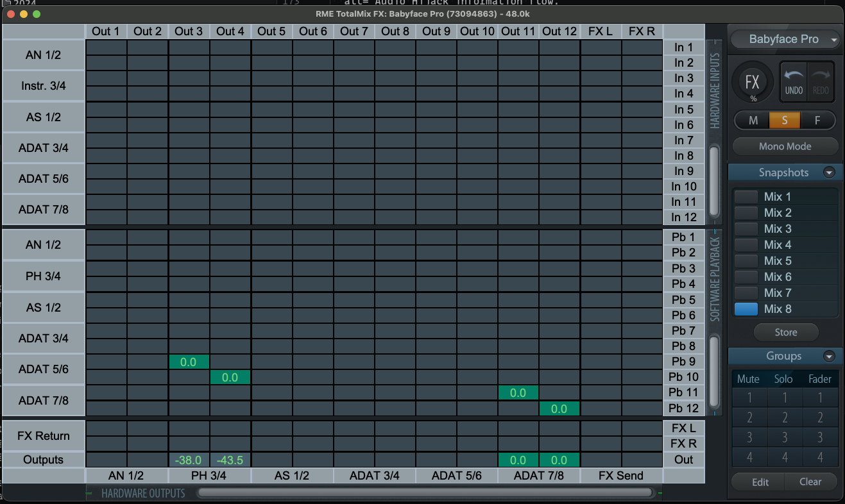
Task: Toggle the S view mode button
Action: 785,121
